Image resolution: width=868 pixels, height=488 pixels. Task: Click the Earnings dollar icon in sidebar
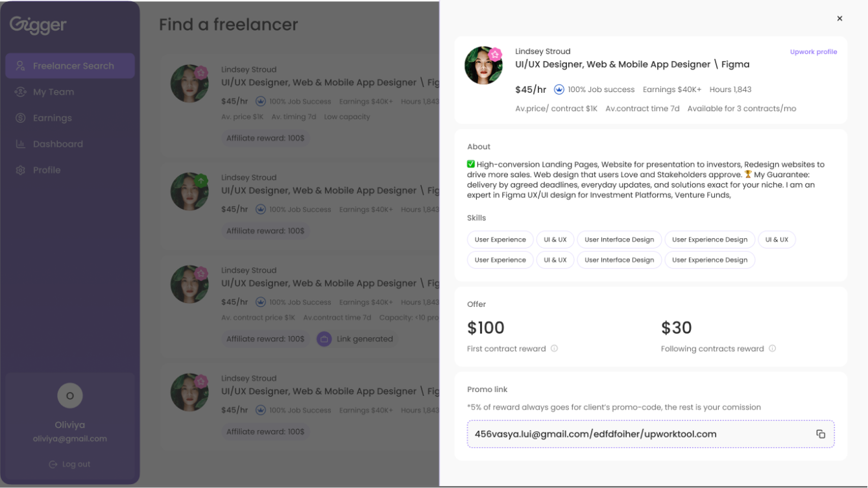pos(20,118)
